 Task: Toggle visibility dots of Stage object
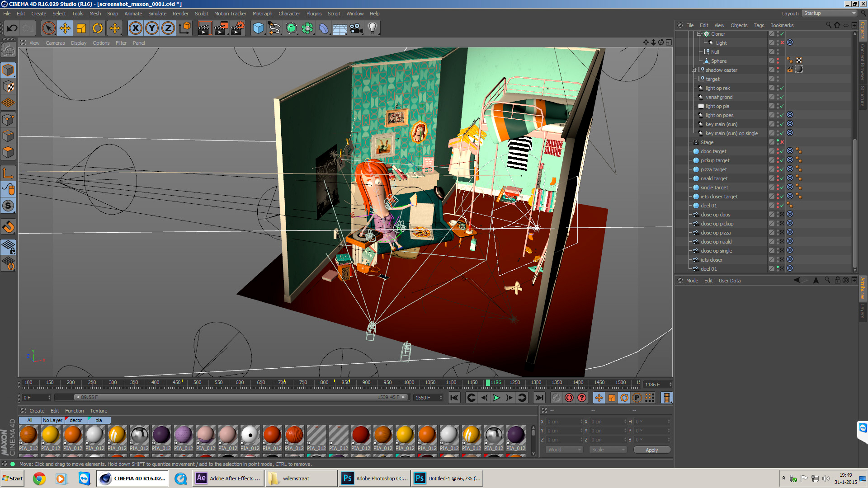click(x=778, y=142)
